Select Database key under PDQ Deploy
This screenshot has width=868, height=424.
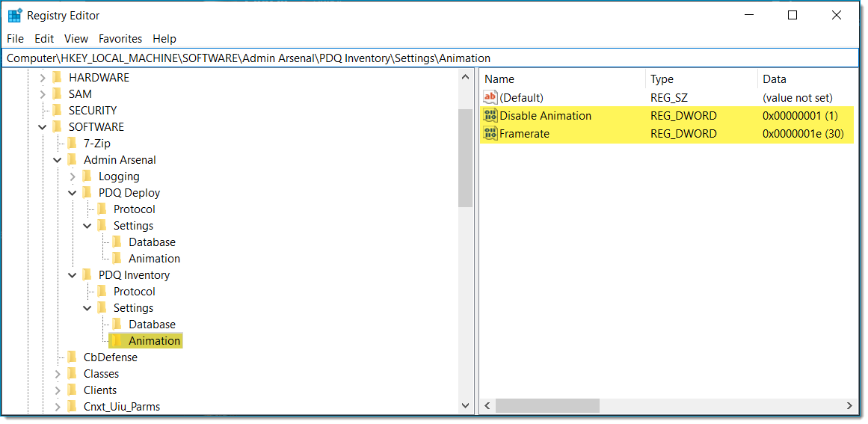pyautogui.click(x=153, y=242)
